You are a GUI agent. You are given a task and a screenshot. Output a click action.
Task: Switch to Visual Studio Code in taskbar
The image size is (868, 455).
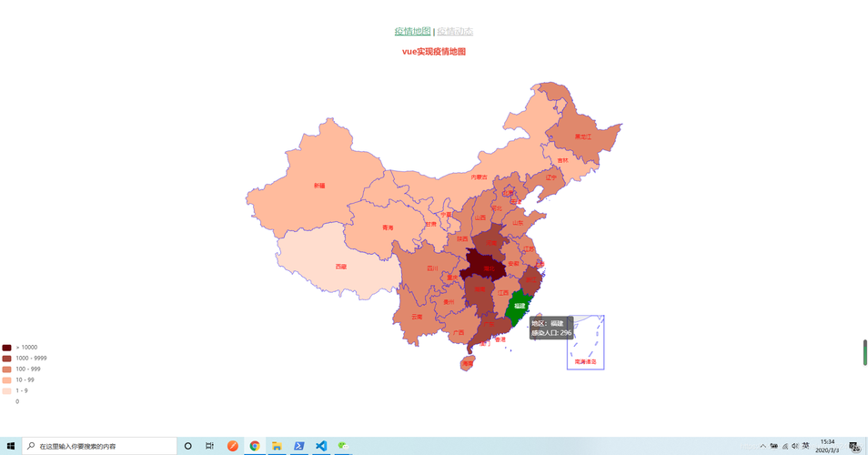tap(321, 446)
